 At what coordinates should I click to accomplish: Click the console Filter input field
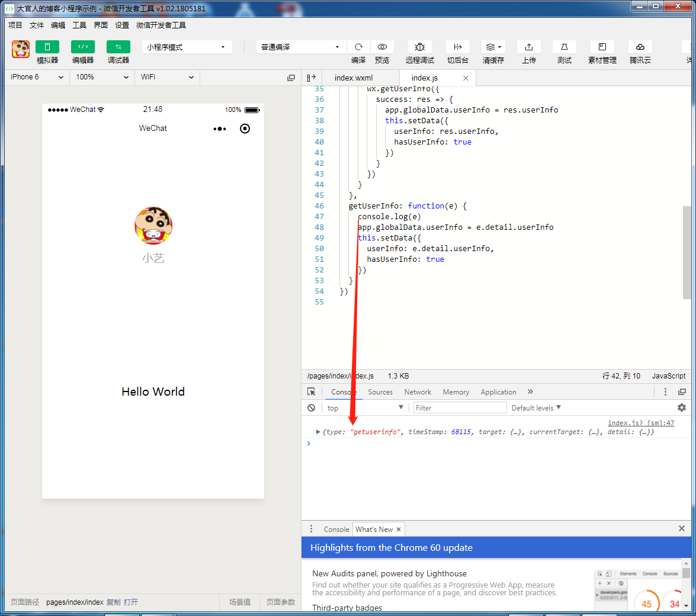460,408
